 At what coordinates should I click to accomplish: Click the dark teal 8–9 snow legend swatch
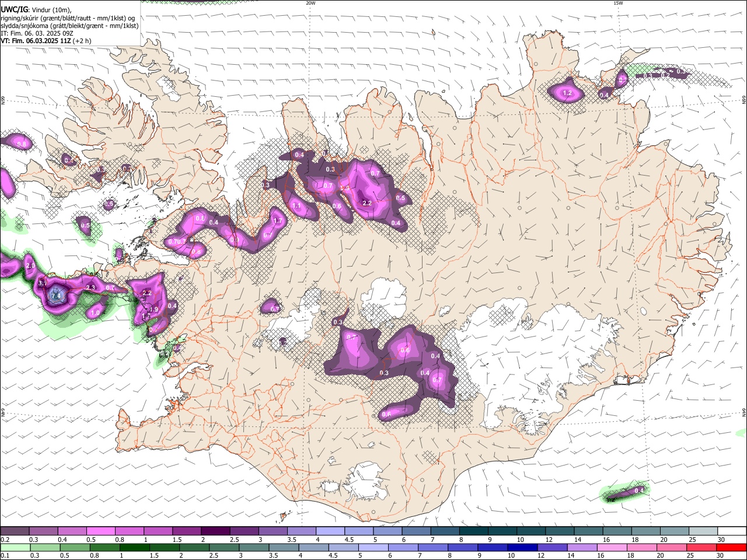pos(473,531)
